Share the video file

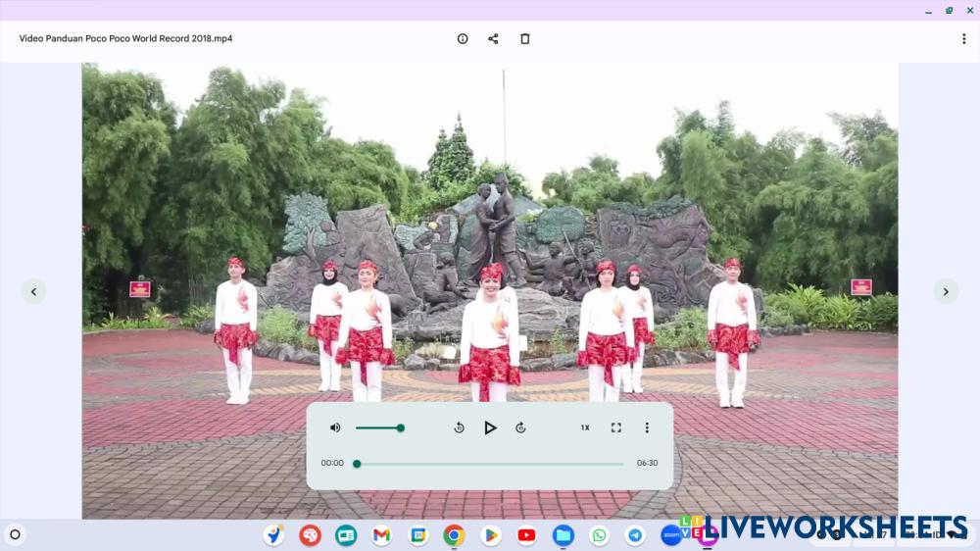tap(493, 39)
